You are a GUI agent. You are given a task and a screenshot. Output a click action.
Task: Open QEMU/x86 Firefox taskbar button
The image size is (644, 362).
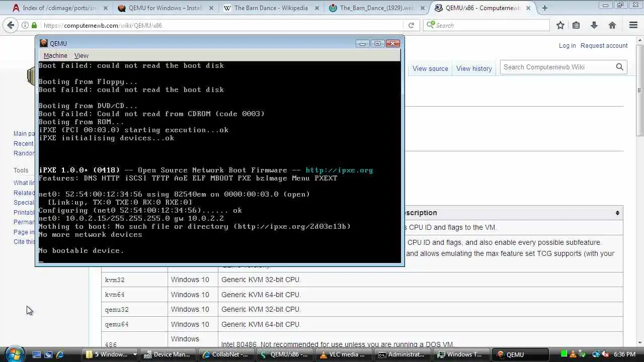click(284, 354)
